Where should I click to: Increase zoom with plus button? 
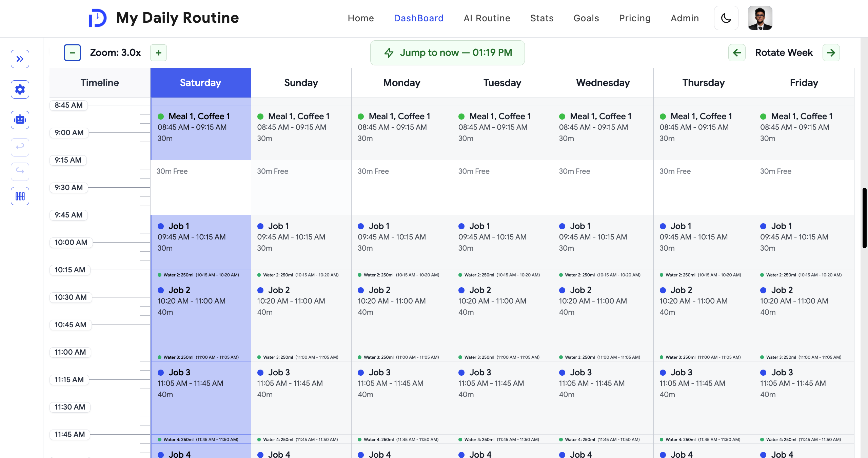158,53
